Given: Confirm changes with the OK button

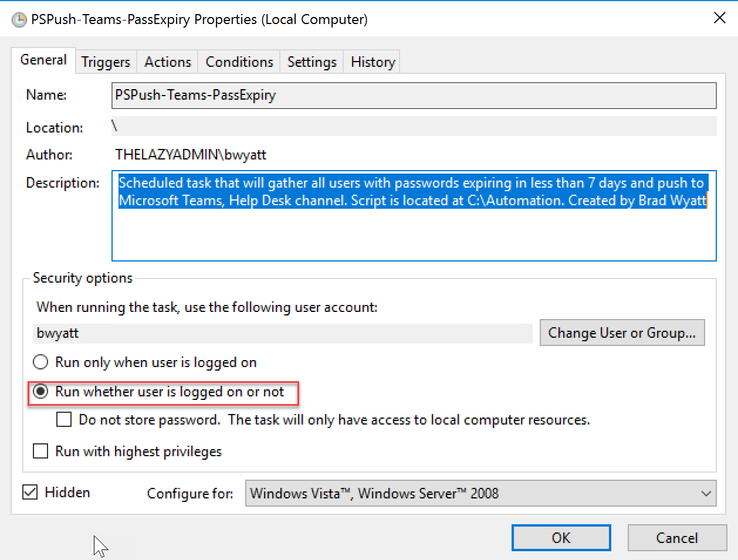Looking at the screenshot, I should pos(561,538).
